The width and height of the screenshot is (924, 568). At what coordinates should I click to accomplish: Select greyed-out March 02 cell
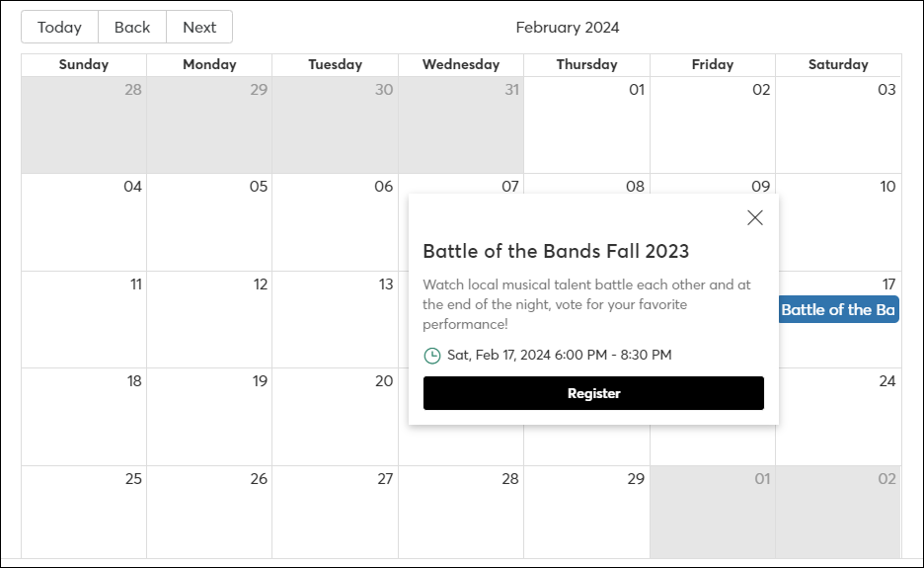coord(838,512)
